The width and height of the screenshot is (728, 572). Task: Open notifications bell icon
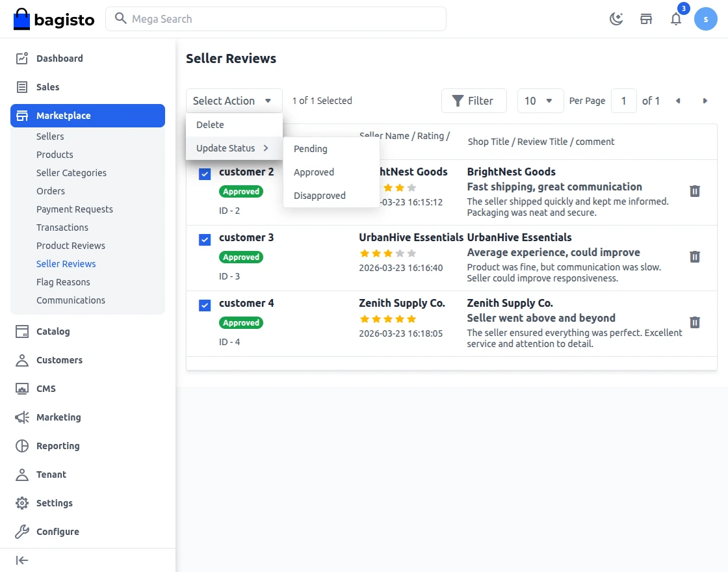coord(676,19)
